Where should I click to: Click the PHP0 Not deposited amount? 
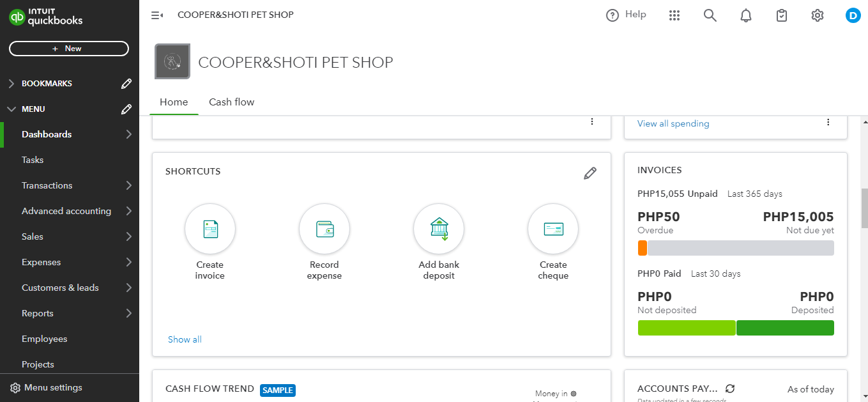pos(655,297)
